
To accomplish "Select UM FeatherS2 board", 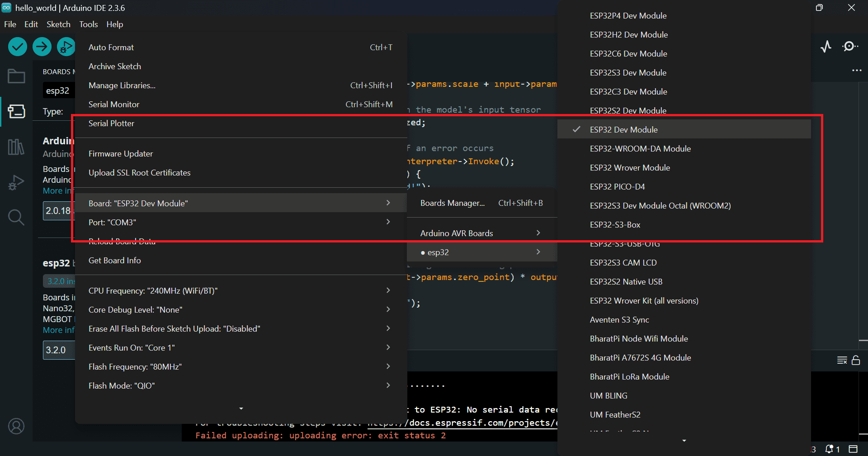I will tap(684, 414).
